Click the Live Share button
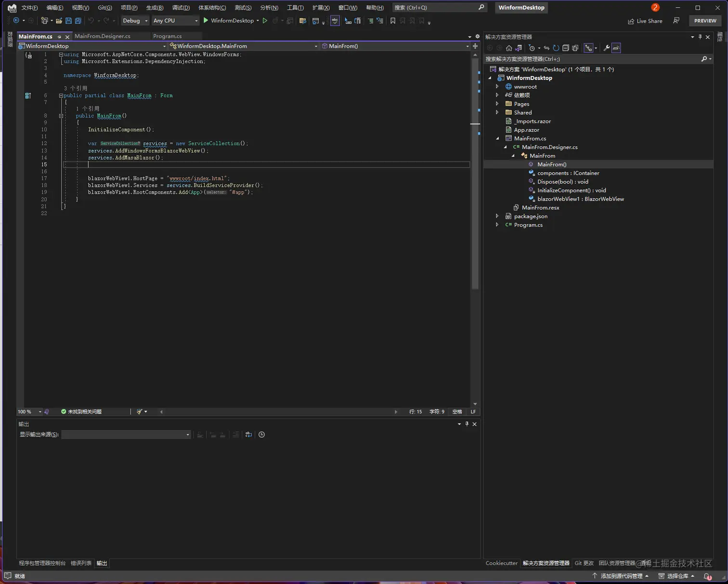Image resolution: width=728 pixels, height=584 pixels. (x=645, y=21)
